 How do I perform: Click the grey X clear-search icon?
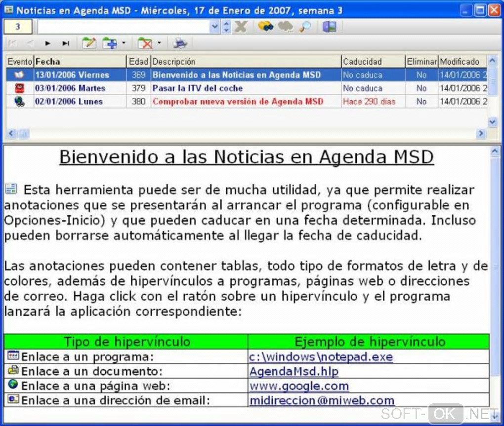[241, 27]
